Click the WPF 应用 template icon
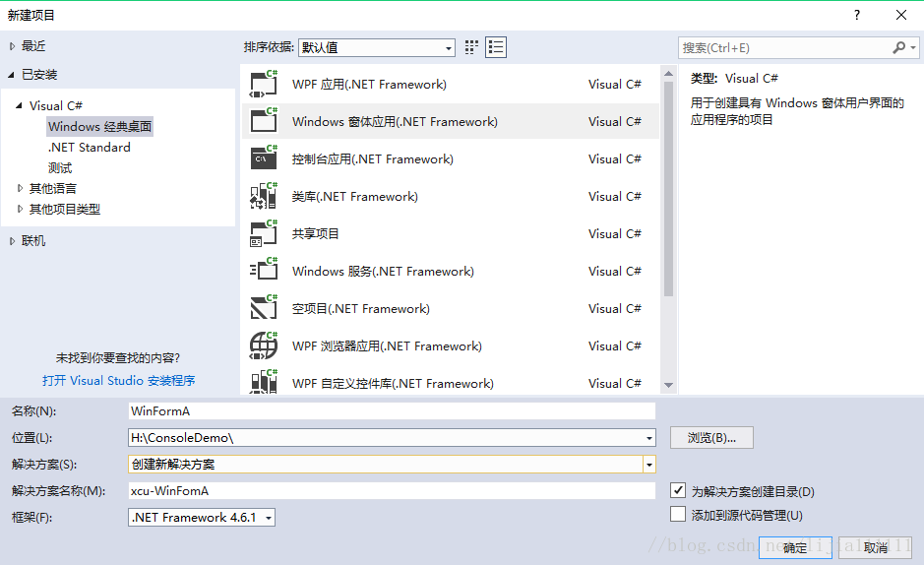 pyautogui.click(x=264, y=84)
